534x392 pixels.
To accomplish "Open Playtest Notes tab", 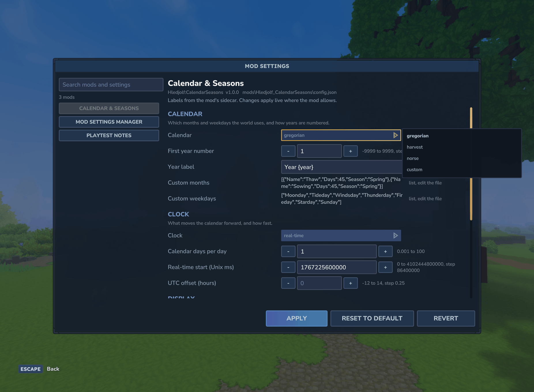I will tap(109, 135).
